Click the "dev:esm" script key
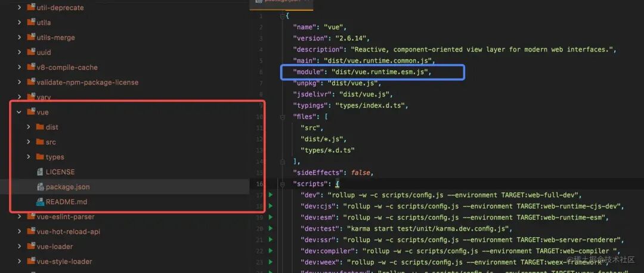 click(318, 218)
